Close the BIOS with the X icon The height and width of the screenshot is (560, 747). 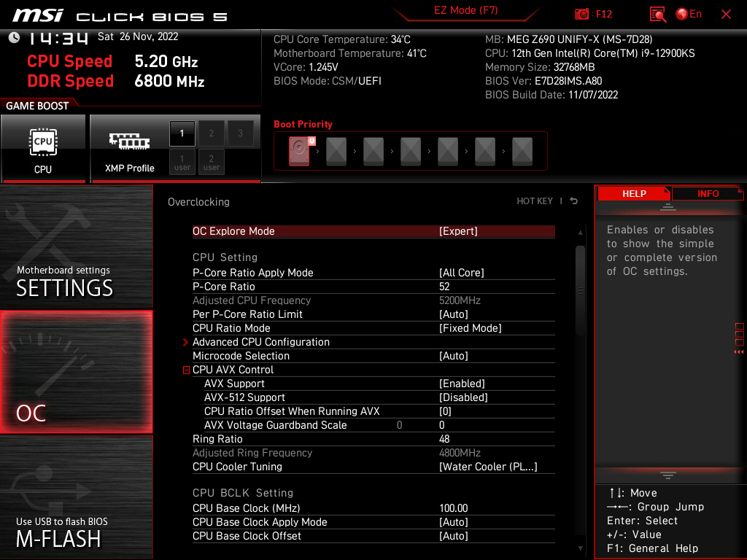pyautogui.click(x=726, y=15)
